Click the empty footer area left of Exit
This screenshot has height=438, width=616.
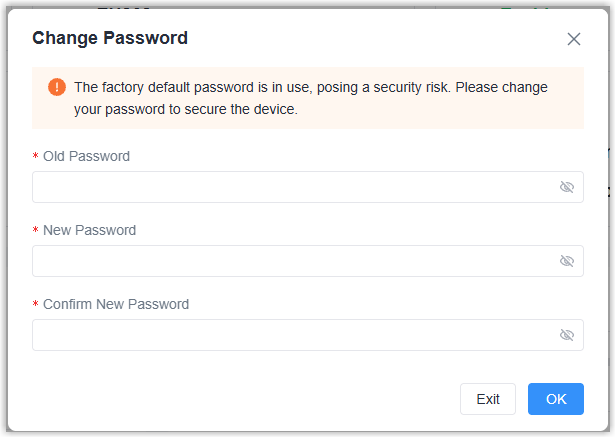click(240, 399)
